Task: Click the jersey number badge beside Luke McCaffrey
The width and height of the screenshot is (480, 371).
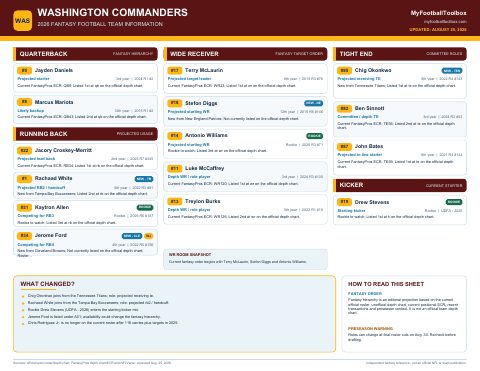Action: [175, 168]
